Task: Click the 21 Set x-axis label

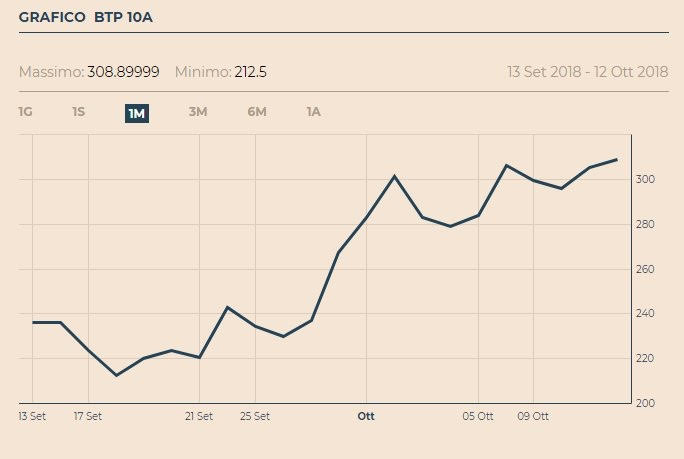Action: (x=199, y=416)
